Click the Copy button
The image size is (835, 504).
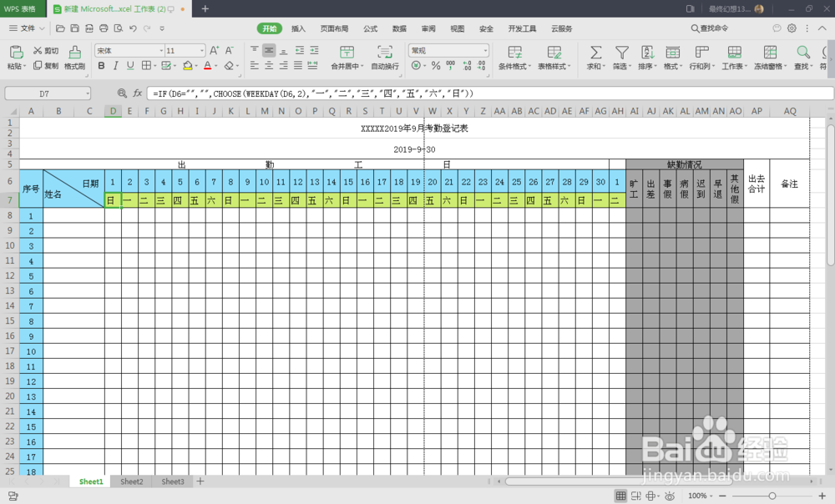[x=46, y=65]
